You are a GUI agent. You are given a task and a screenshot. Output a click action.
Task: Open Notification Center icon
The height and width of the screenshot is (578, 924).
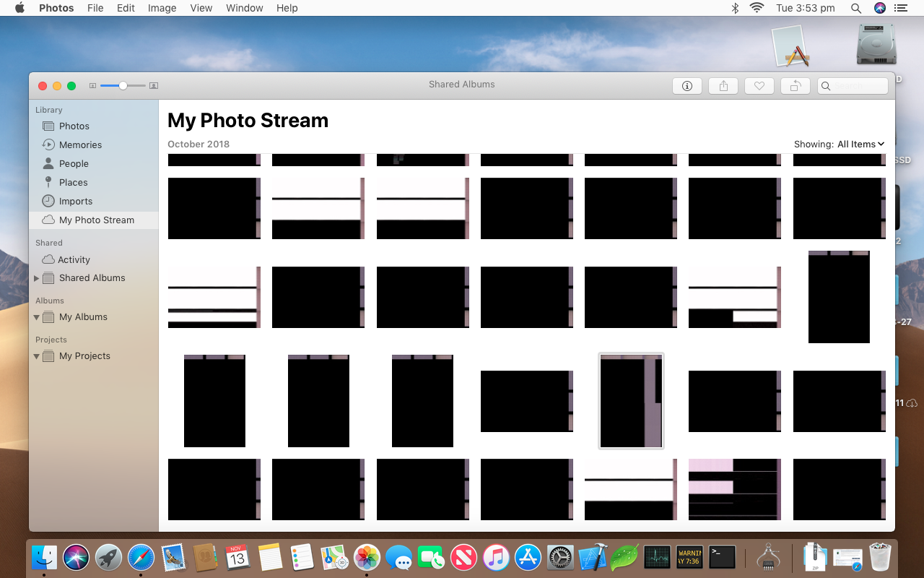[900, 8]
